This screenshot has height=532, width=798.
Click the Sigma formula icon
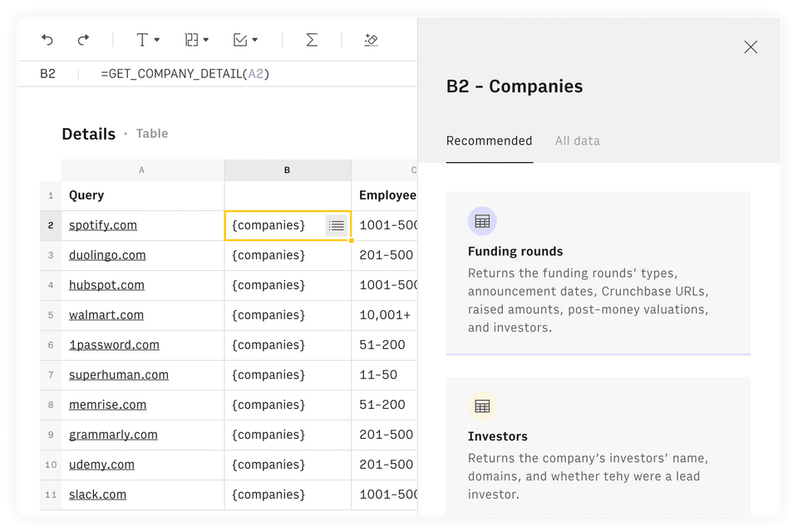(312, 40)
